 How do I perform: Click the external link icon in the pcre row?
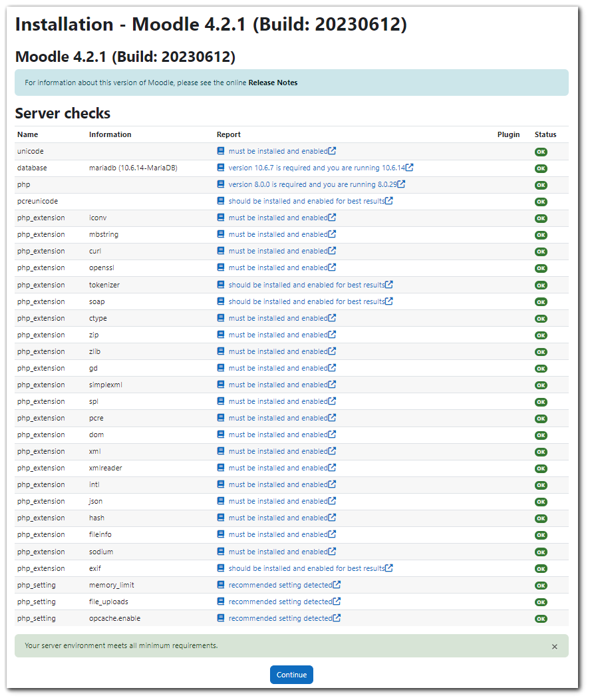coord(332,417)
